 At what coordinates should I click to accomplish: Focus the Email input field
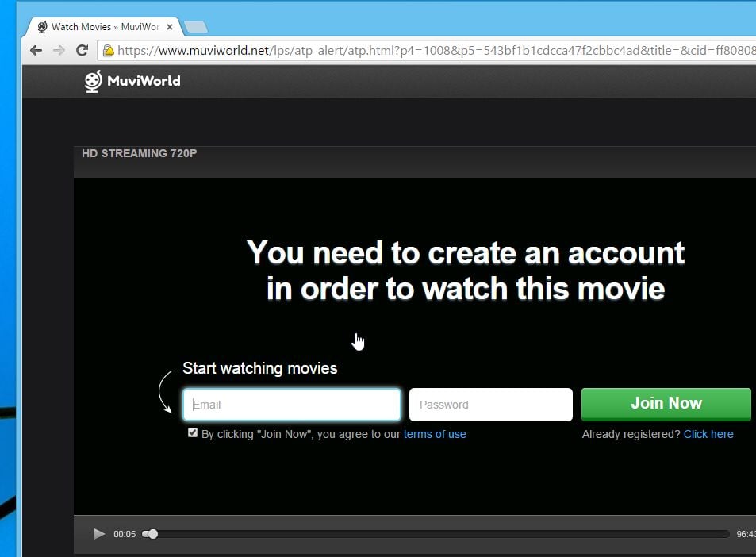point(292,405)
